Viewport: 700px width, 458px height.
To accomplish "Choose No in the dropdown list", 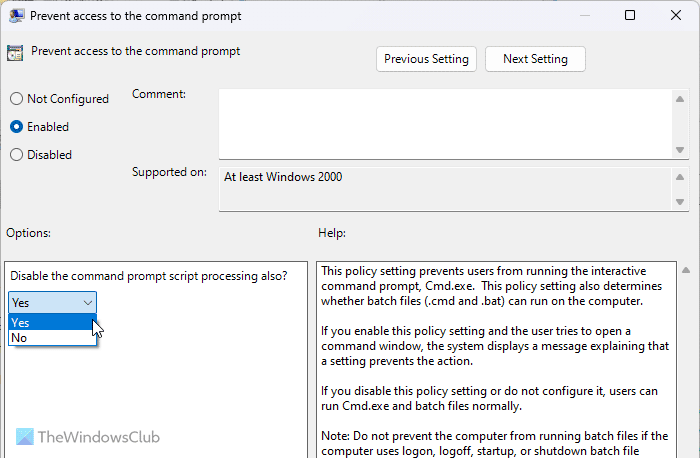I will 52,338.
